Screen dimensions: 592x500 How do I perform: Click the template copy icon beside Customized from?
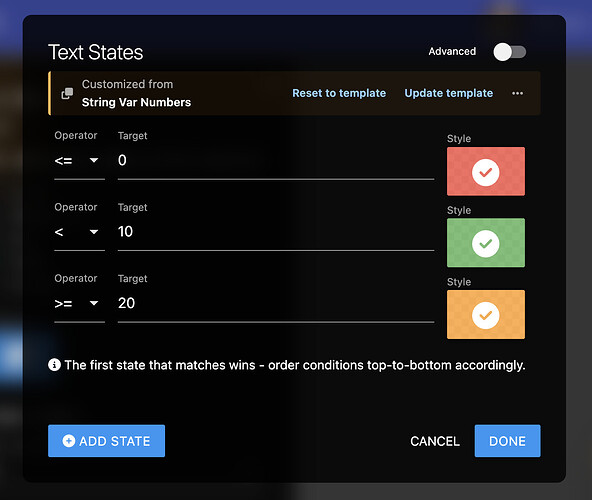pyautogui.click(x=67, y=93)
